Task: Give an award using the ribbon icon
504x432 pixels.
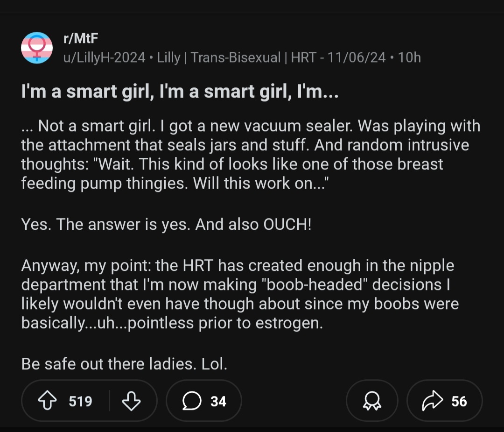Action: point(372,401)
